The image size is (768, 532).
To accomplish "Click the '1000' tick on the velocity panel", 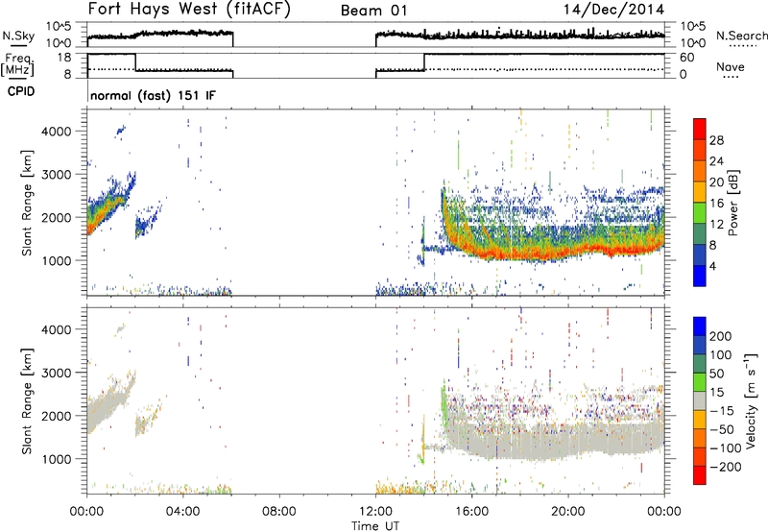I will (56, 459).
